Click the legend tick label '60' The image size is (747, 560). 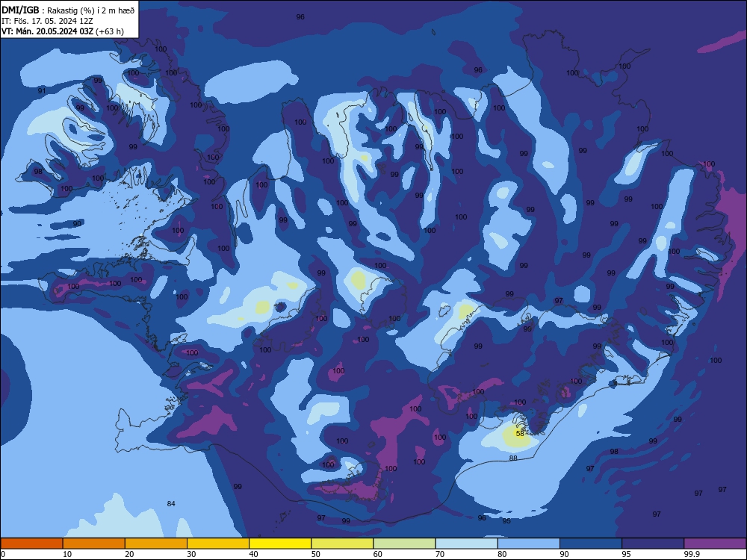[378, 554]
